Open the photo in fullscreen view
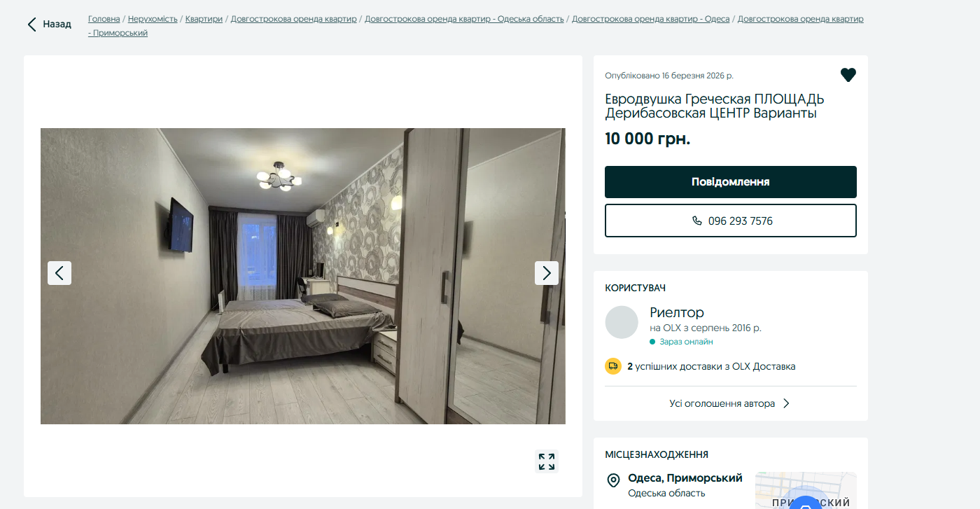 547,461
